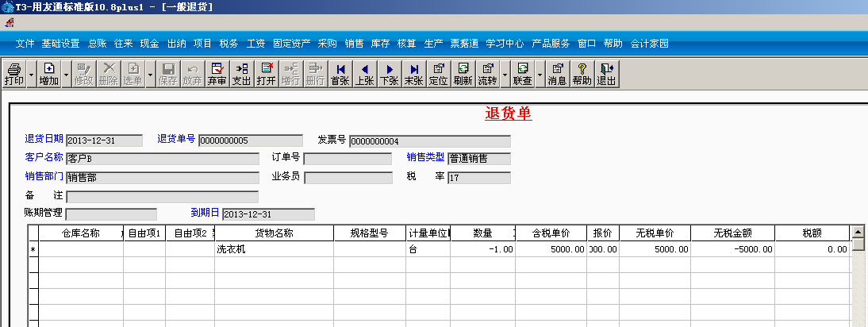Open the 票据通 menu
The image size is (868, 327).
(464, 44)
